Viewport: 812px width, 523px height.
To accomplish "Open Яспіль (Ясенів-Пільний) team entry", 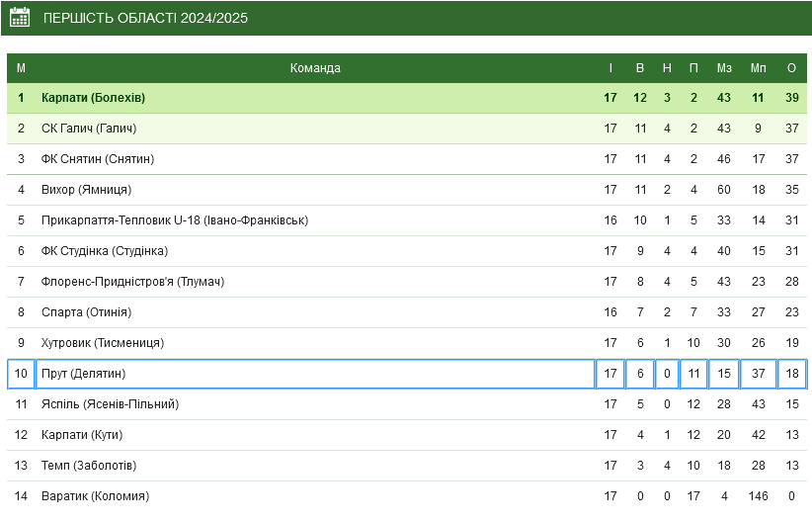I will point(111,404).
